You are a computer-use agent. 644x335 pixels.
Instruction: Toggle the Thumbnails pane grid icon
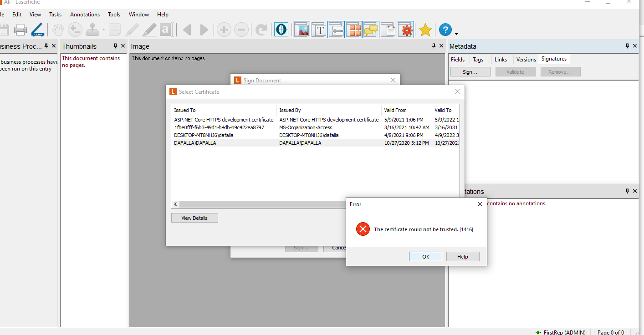(x=353, y=30)
